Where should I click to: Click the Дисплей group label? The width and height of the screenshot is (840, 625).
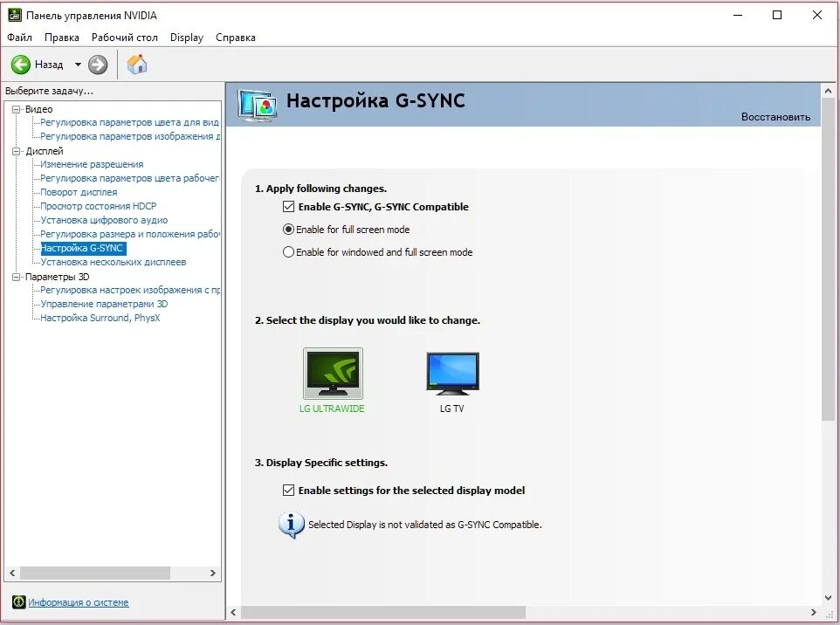click(x=45, y=151)
